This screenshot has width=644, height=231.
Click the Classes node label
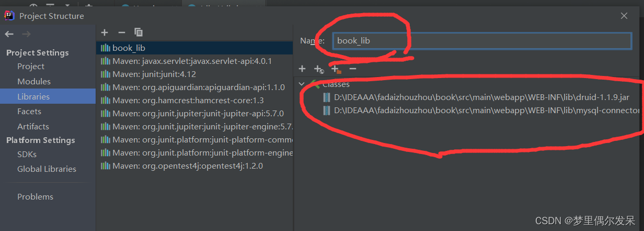point(336,84)
